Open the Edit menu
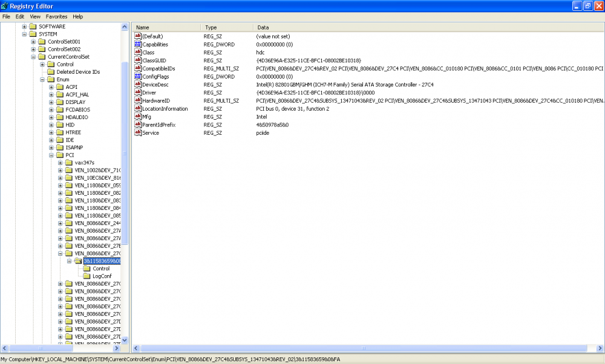The height and width of the screenshot is (364, 605). [x=20, y=16]
